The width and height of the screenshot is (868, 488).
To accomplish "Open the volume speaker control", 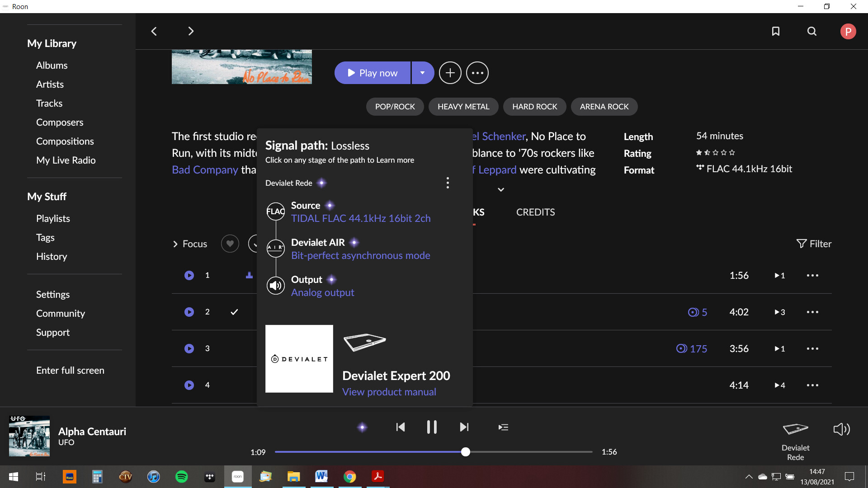I will (842, 429).
